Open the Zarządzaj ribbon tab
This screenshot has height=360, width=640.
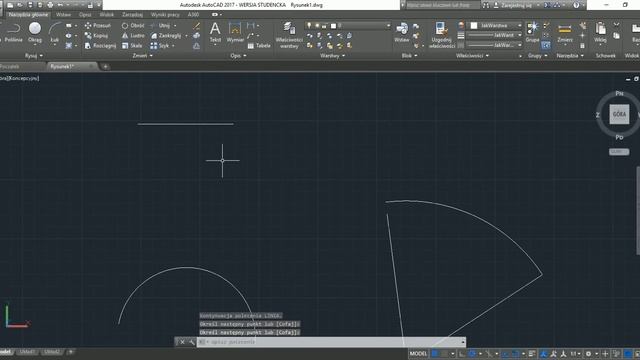[x=132, y=15]
